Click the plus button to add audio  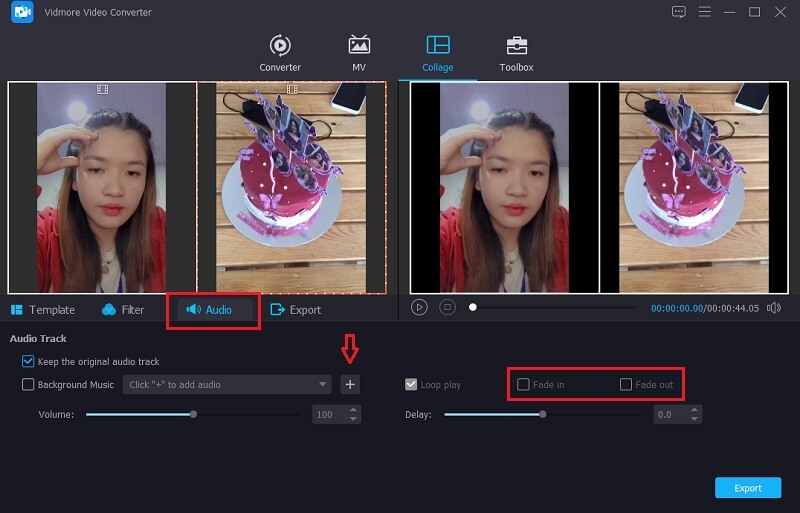350,384
